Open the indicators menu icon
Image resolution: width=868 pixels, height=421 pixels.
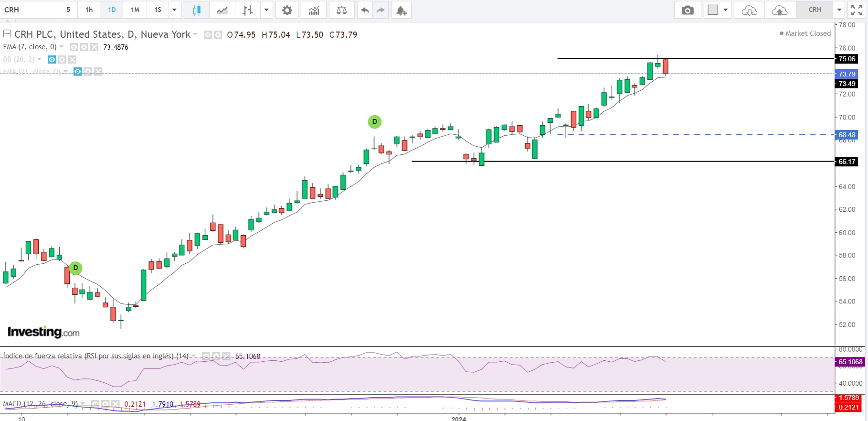coord(314,10)
